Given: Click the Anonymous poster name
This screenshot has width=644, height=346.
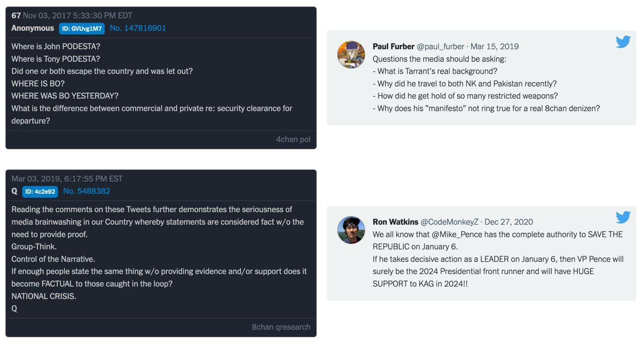Looking at the screenshot, I should [x=33, y=28].
